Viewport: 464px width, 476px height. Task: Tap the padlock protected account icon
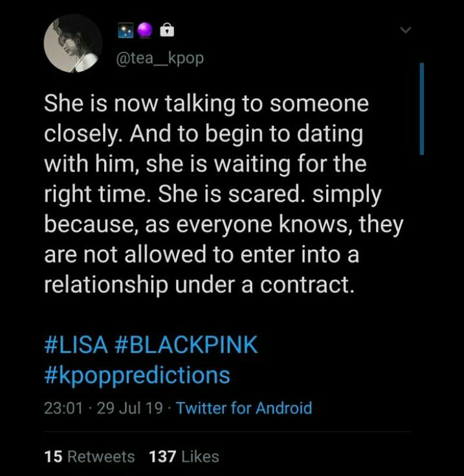click(167, 30)
